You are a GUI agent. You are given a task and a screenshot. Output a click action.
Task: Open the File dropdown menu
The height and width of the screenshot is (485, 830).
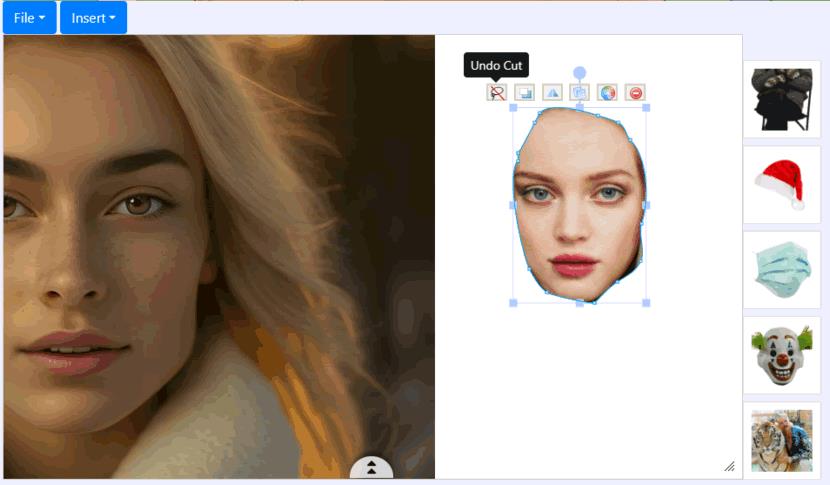[x=29, y=17]
